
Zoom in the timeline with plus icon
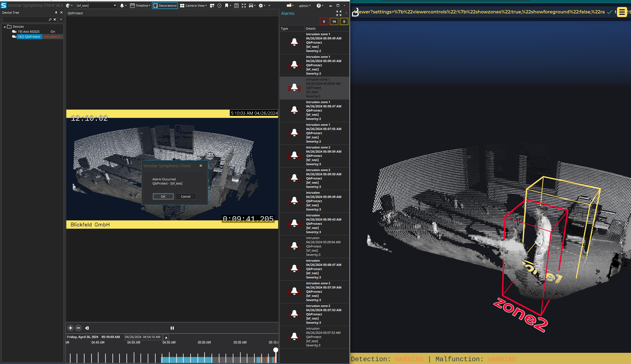[71, 328]
